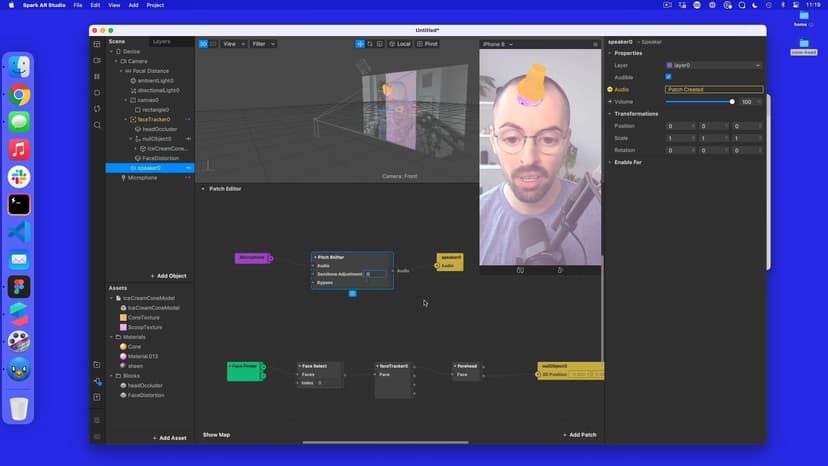828x466 pixels.
Task: Open search with the magnifier icon in left toolbar
Action: click(97, 125)
